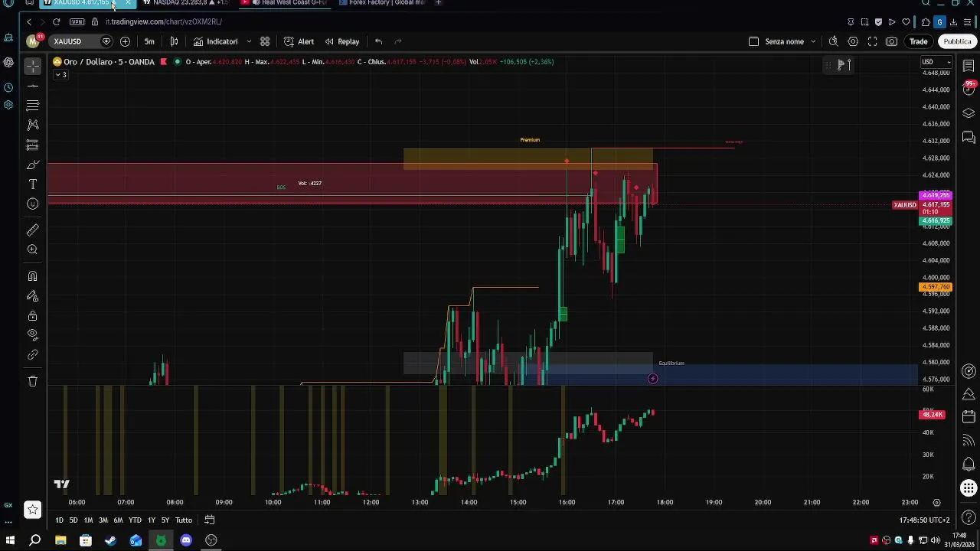Open the calendar panel in right sidebar
Viewport: 980px width, 551px height.
969,417
